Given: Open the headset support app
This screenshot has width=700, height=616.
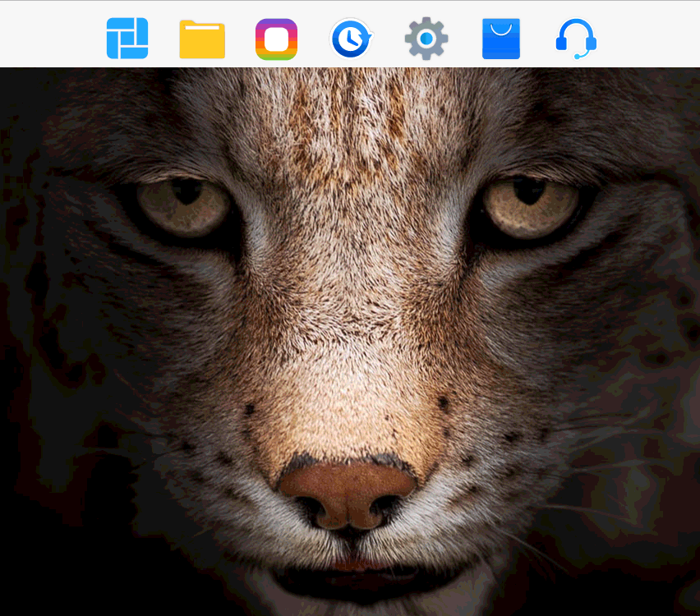Looking at the screenshot, I should [576, 39].
